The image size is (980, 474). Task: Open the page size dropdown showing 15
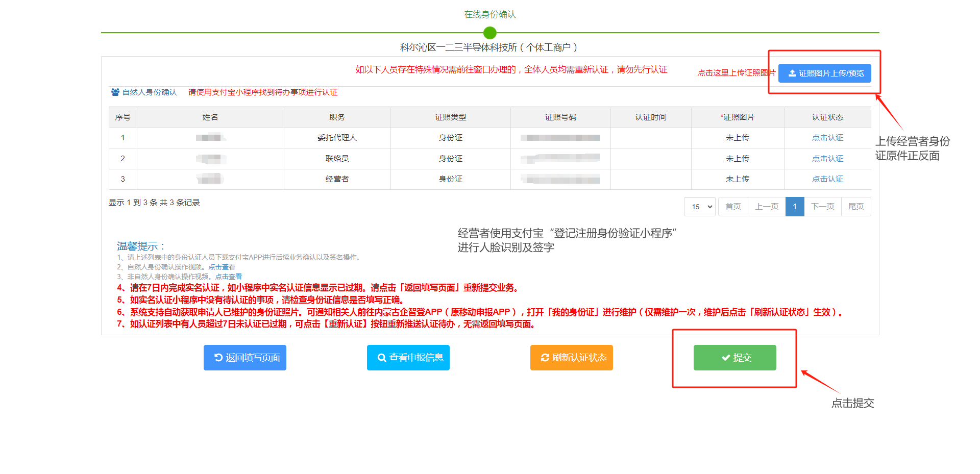tap(699, 207)
